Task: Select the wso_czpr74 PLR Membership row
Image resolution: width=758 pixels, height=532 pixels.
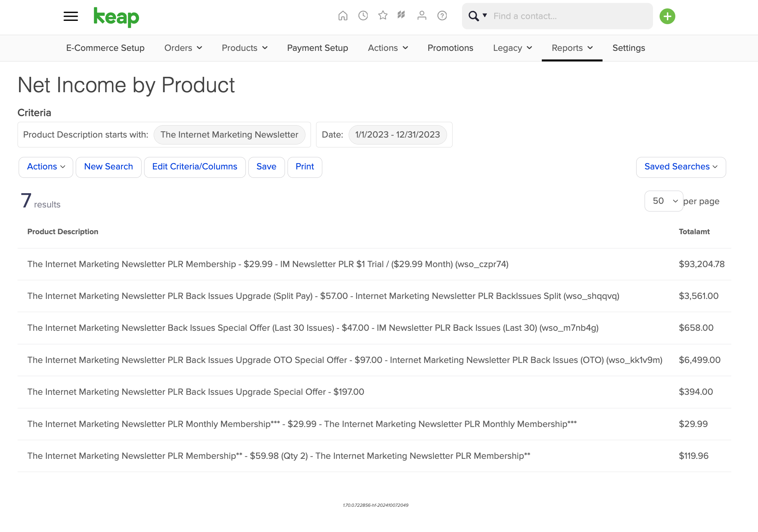Action: pyautogui.click(x=374, y=264)
